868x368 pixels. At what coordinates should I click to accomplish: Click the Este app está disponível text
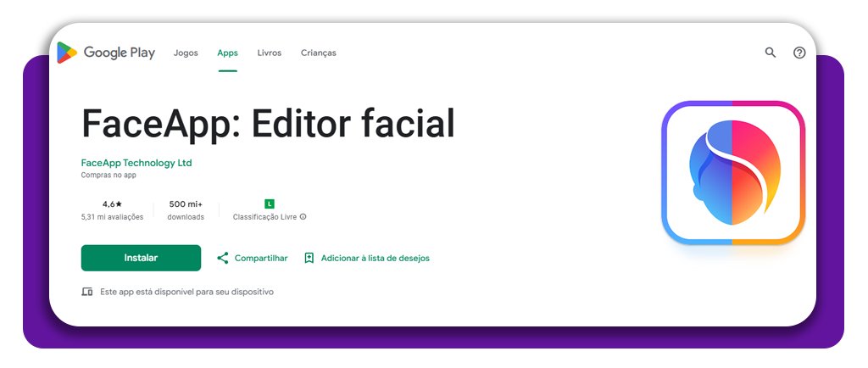coord(187,292)
